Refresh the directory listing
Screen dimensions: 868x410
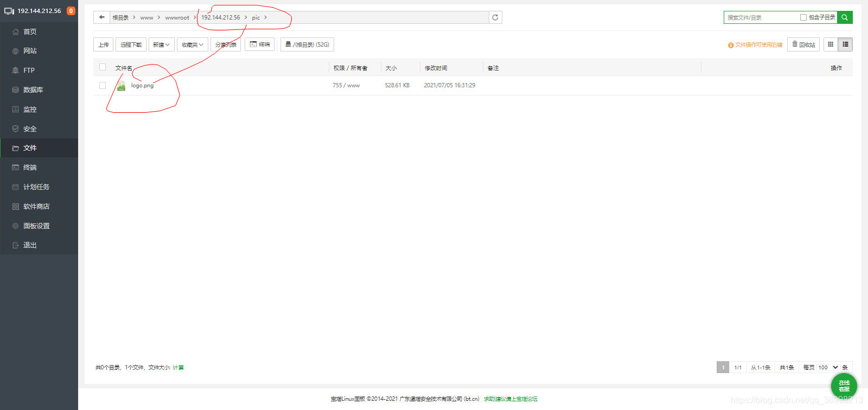[495, 17]
